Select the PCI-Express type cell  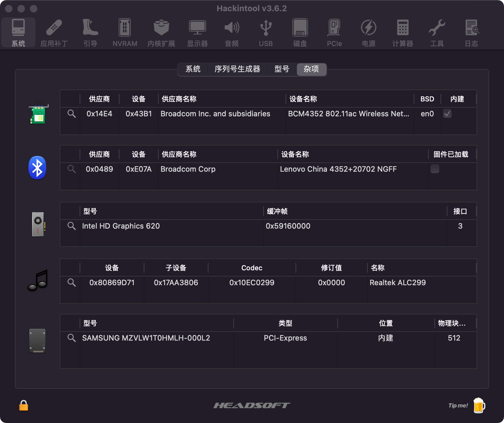click(x=285, y=338)
